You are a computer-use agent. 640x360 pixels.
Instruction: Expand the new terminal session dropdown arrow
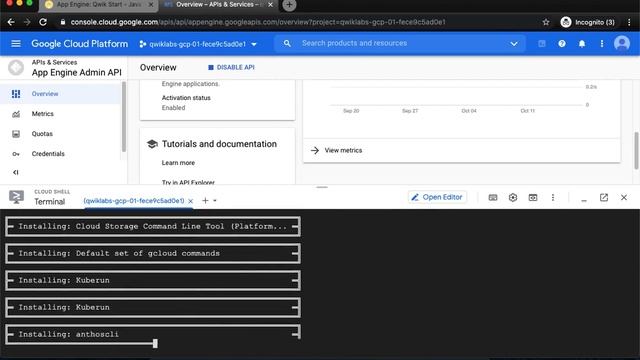tap(215, 200)
